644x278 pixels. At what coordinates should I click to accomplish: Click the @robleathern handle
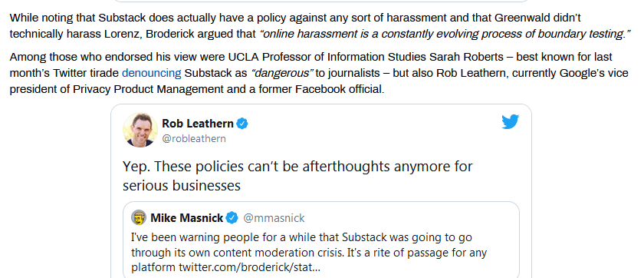194,138
